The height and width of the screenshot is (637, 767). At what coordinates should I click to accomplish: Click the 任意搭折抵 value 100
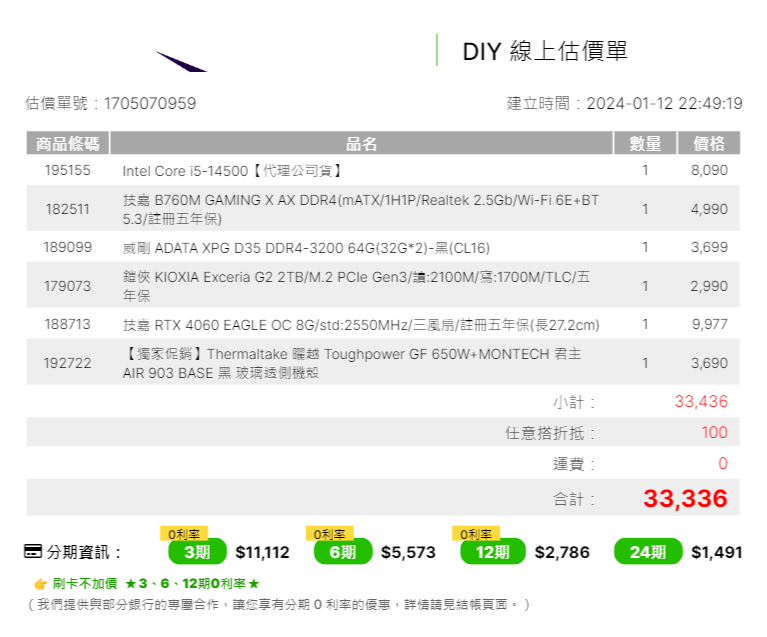point(714,432)
